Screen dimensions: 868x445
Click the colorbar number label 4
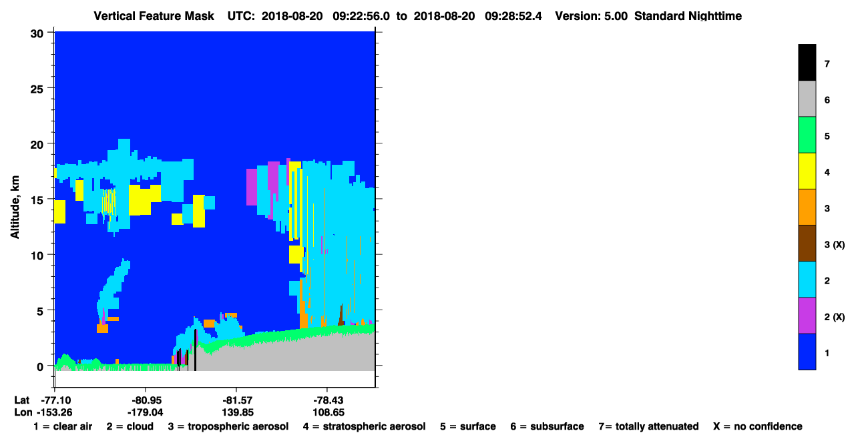(827, 173)
